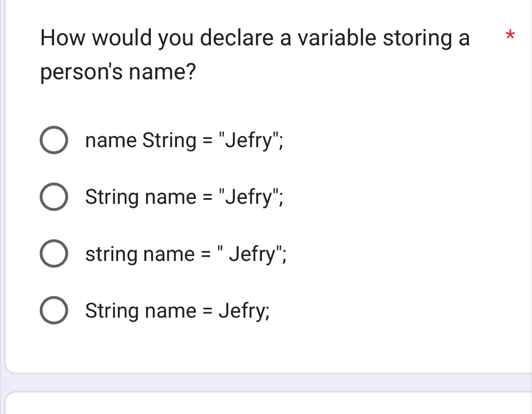This screenshot has height=414, width=532.
Task: Select the radio button for "String name = Jefry;"
Action: [54, 310]
